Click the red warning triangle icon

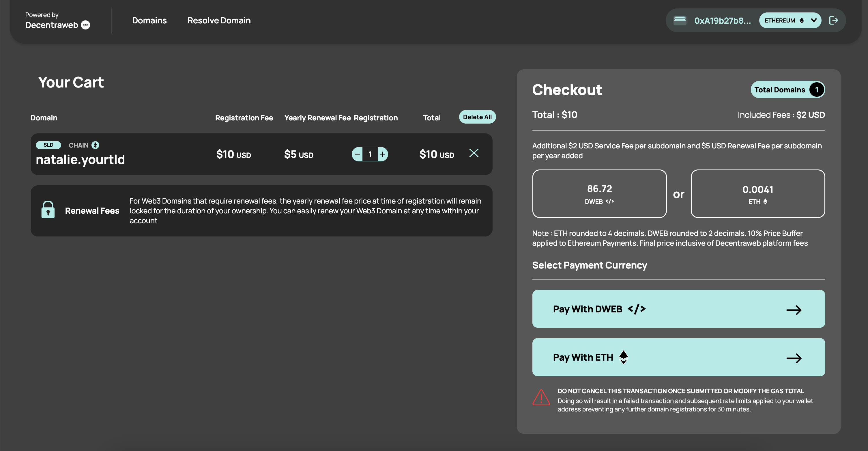541,398
